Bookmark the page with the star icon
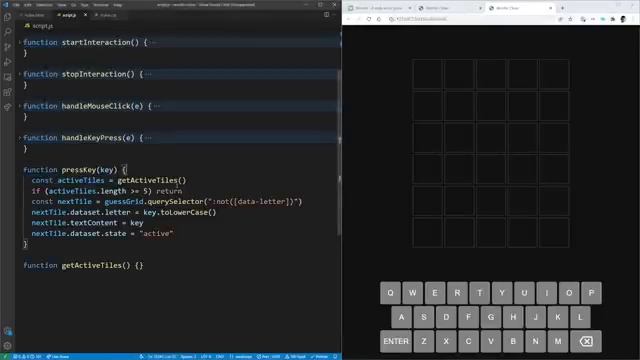This screenshot has width=640, height=360. point(570,19)
